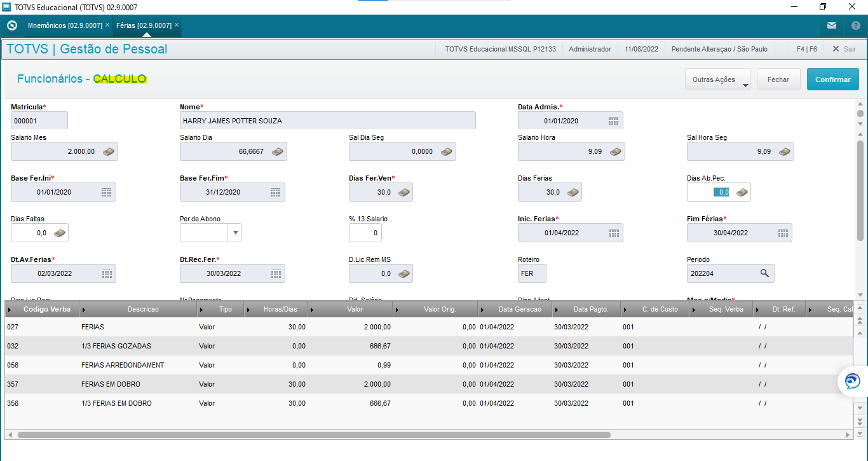Open calendar picker for Base Fer.Fim field
868x461 pixels.
pyautogui.click(x=275, y=192)
